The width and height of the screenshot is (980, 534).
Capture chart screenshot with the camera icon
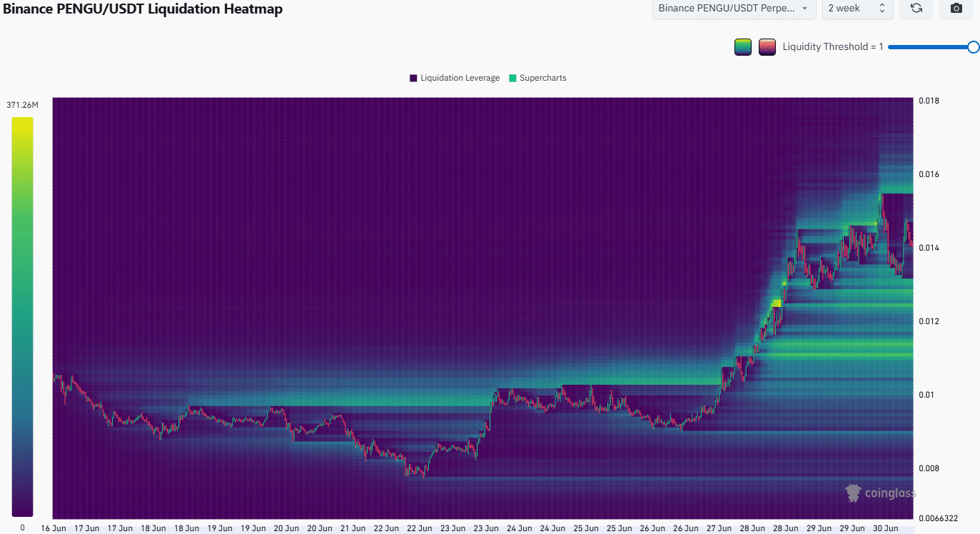pos(956,9)
